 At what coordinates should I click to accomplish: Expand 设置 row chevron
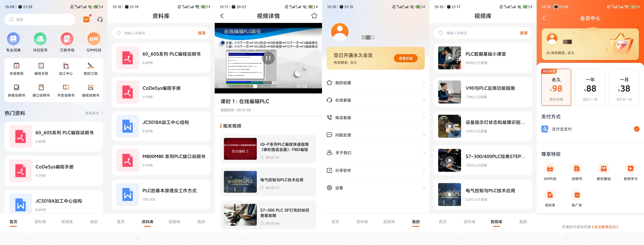(x=424, y=188)
